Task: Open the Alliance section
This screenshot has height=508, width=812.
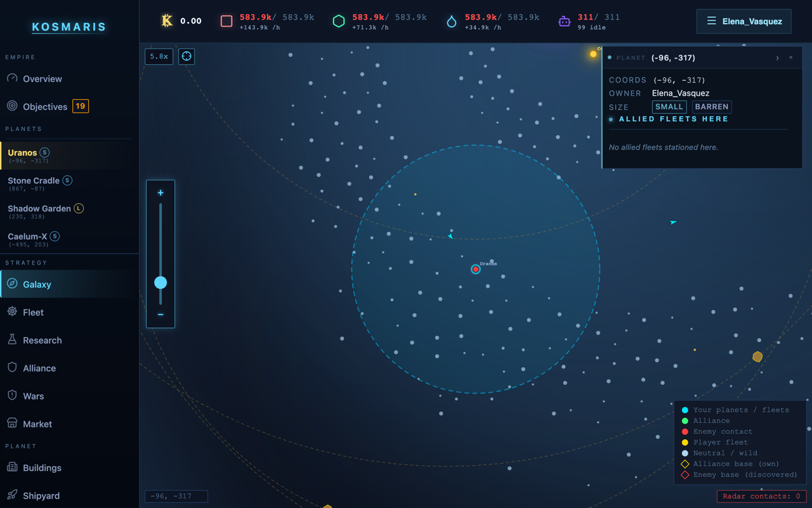Action: point(70,368)
